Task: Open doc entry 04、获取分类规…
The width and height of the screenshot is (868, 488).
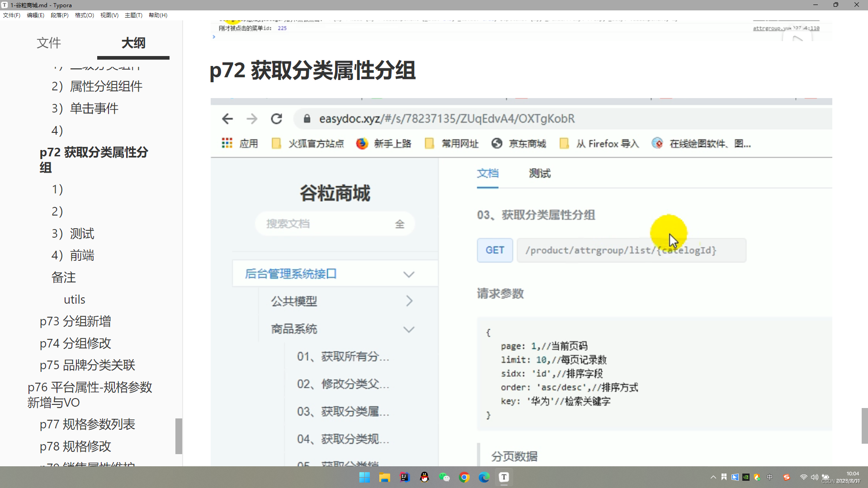Action: (x=343, y=439)
